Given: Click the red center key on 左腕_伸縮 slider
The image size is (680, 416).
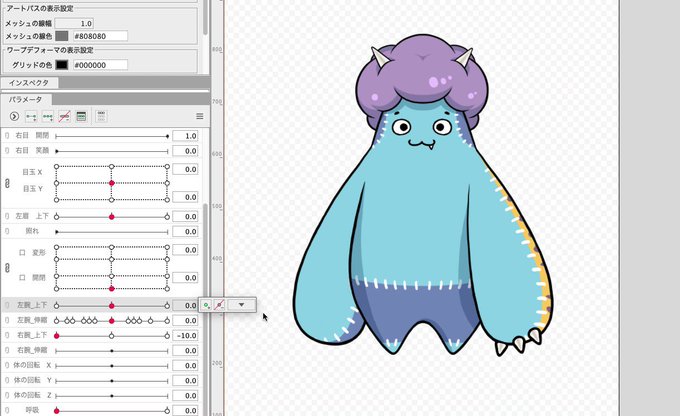Looking at the screenshot, I should 111,321.
